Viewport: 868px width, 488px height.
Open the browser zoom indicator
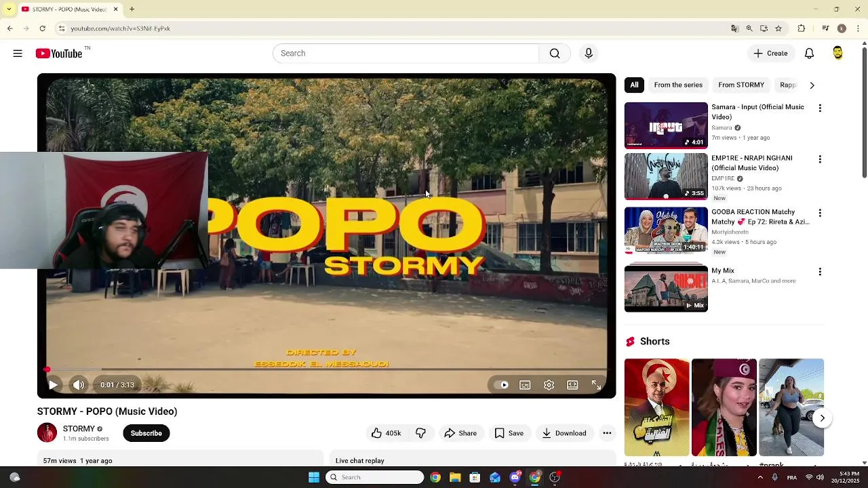tap(749, 28)
